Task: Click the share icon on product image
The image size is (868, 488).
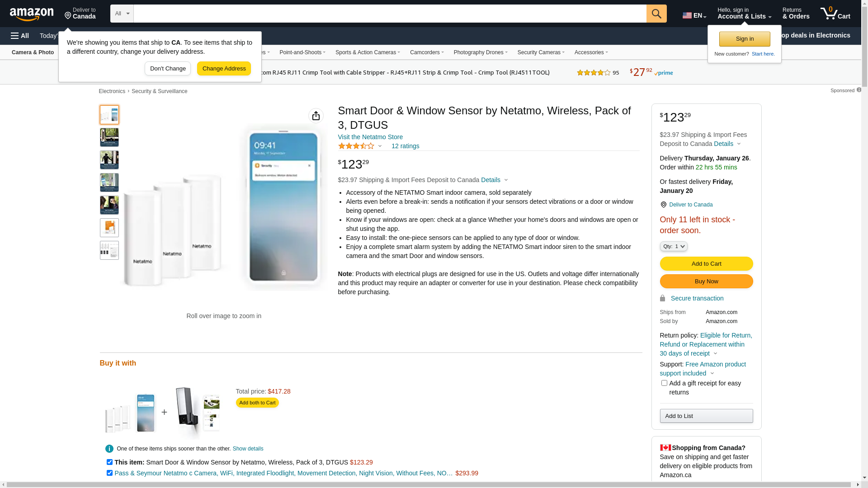Action: (316, 116)
